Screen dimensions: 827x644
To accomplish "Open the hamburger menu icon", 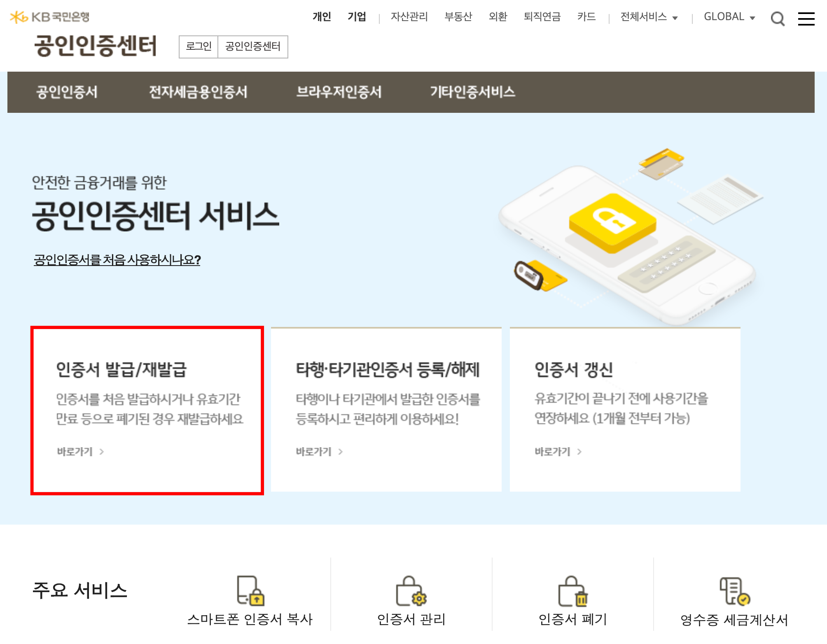I will (x=806, y=19).
